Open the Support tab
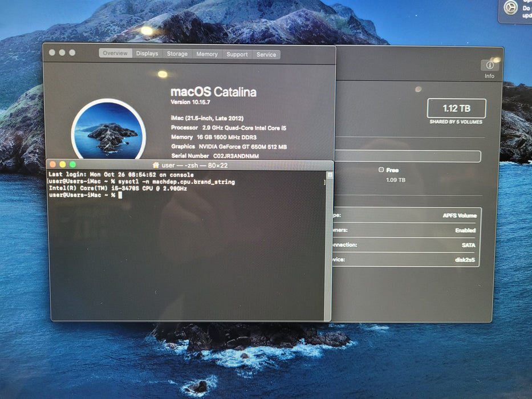 (x=237, y=54)
